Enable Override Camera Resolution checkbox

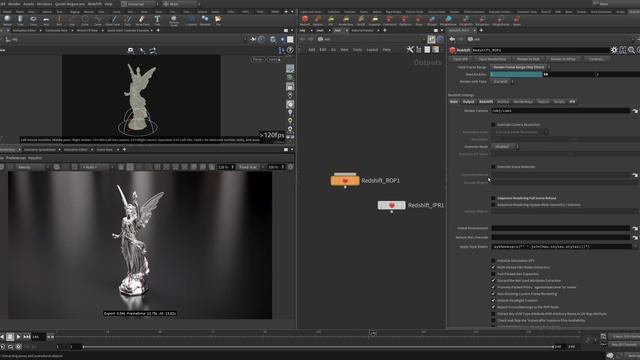tap(493, 124)
